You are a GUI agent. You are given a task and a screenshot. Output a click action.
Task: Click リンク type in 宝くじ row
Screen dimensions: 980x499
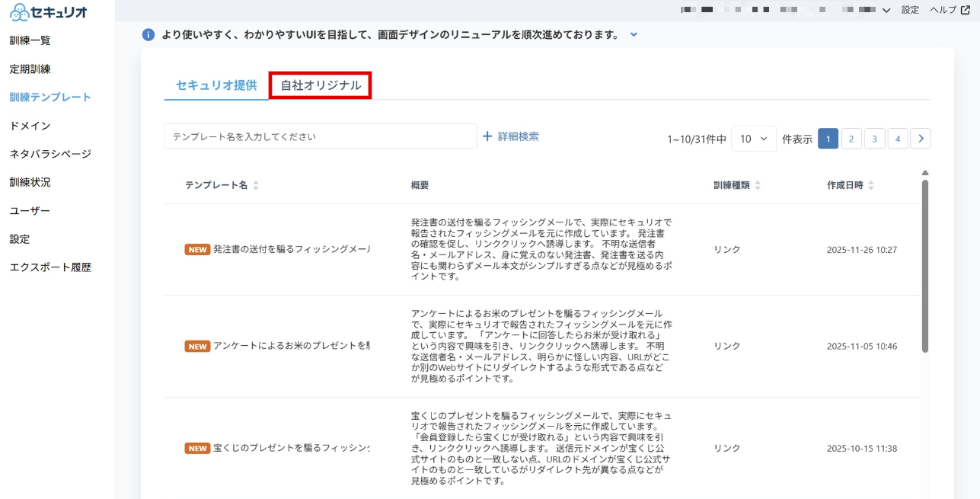[x=727, y=448]
